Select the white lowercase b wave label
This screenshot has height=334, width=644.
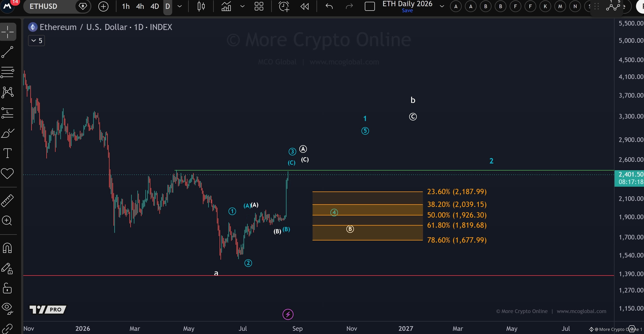click(x=413, y=100)
